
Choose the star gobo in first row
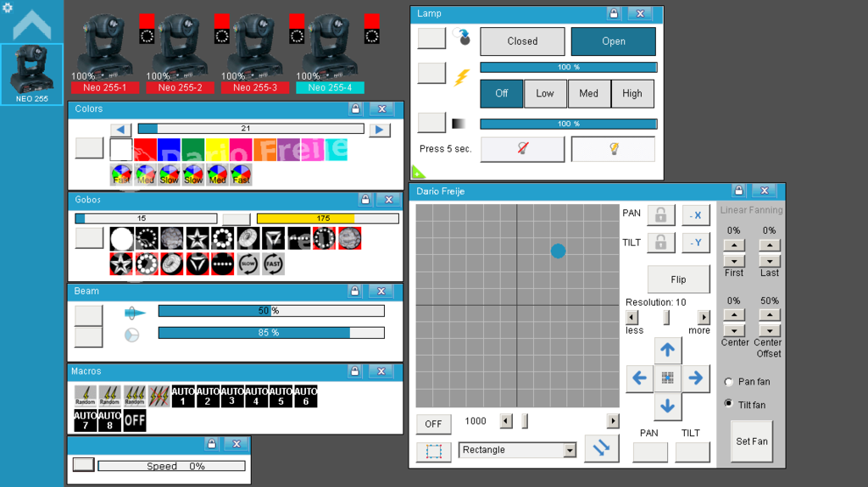click(x=197, y=239)
